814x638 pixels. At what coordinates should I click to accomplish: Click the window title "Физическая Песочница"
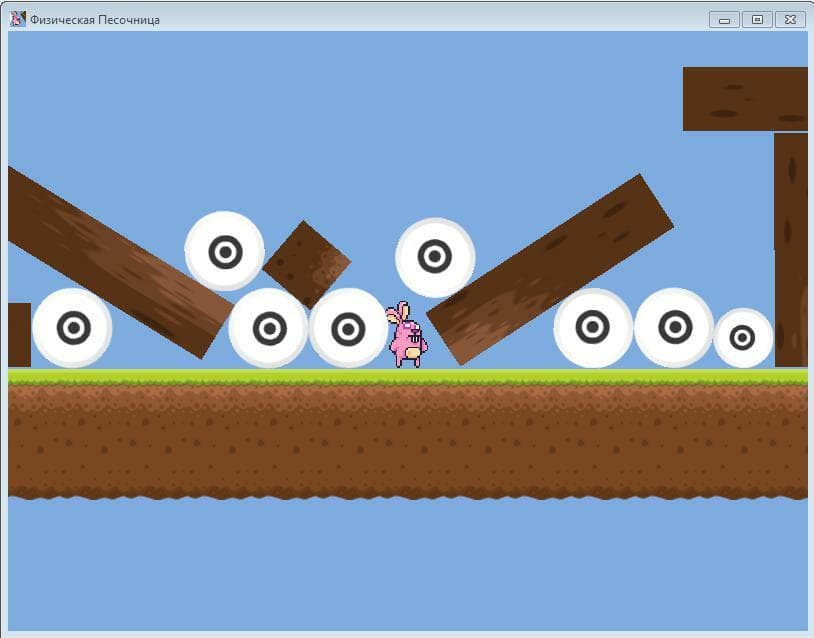click(x=94, y=20)
